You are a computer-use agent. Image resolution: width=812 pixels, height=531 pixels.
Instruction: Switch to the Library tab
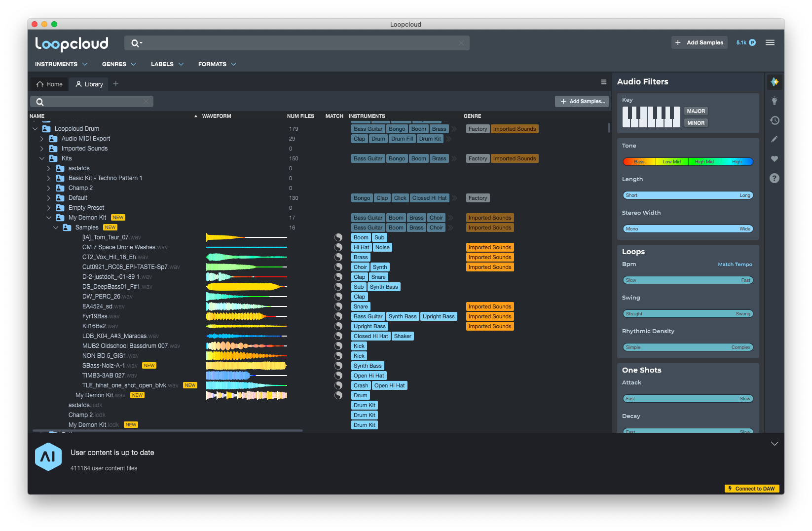tap(89, 84)
